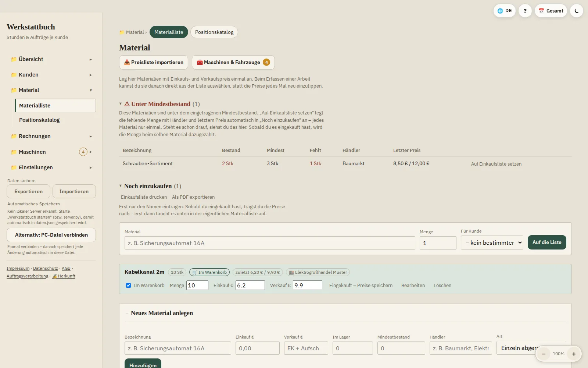This screenshot has width=588, height=368.
Task: Collapse the Unter Mindestbestand section
Action: [x=159, y=104]
